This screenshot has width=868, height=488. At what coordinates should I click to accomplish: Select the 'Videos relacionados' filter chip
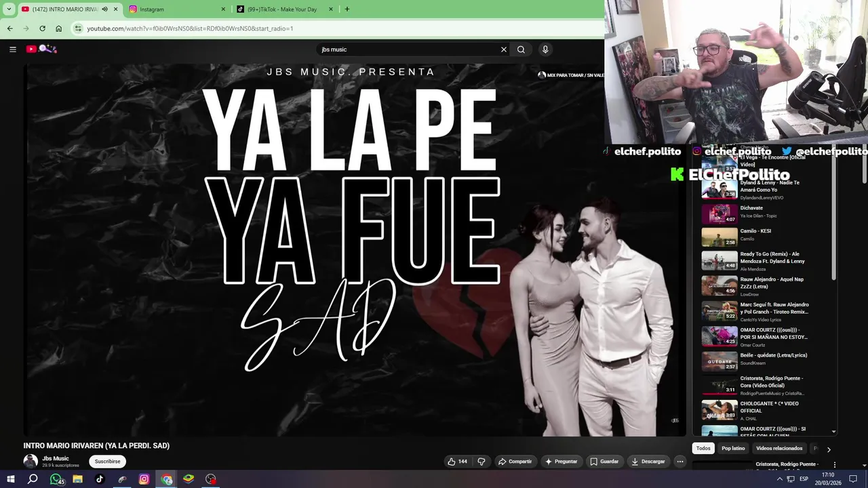point(779,449)
